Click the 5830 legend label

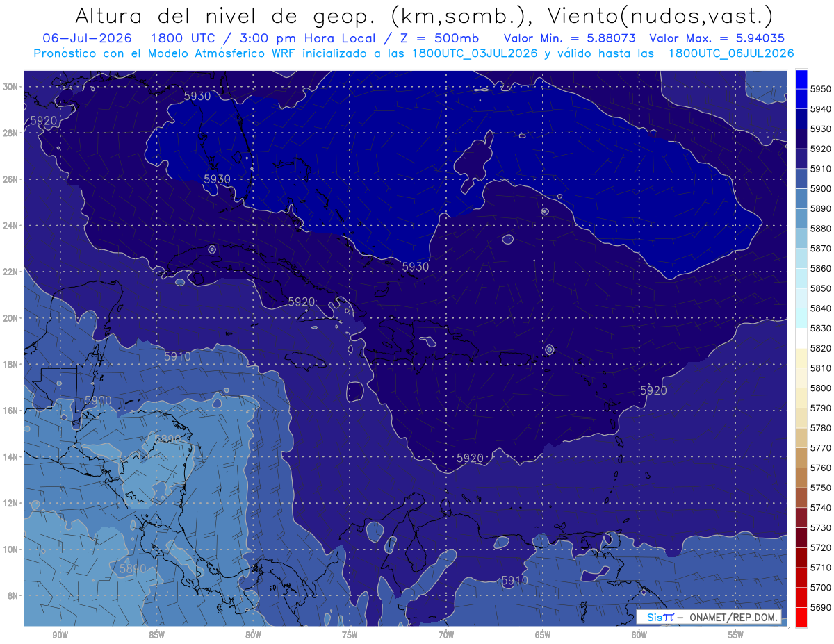point(821,328)
